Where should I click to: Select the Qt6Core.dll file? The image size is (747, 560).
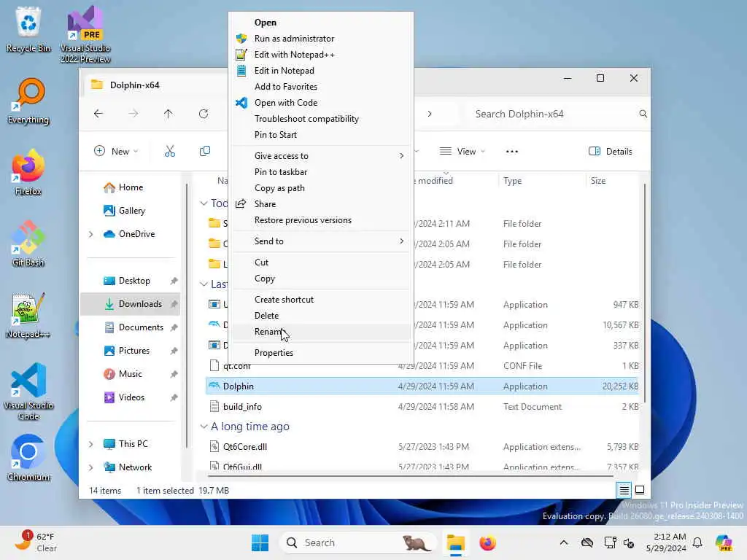click(x=422, y=447)
